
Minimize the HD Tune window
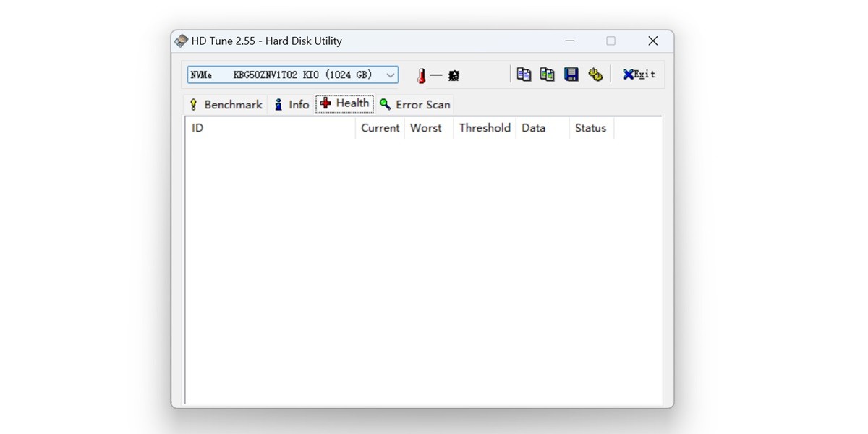coord(570,41)
